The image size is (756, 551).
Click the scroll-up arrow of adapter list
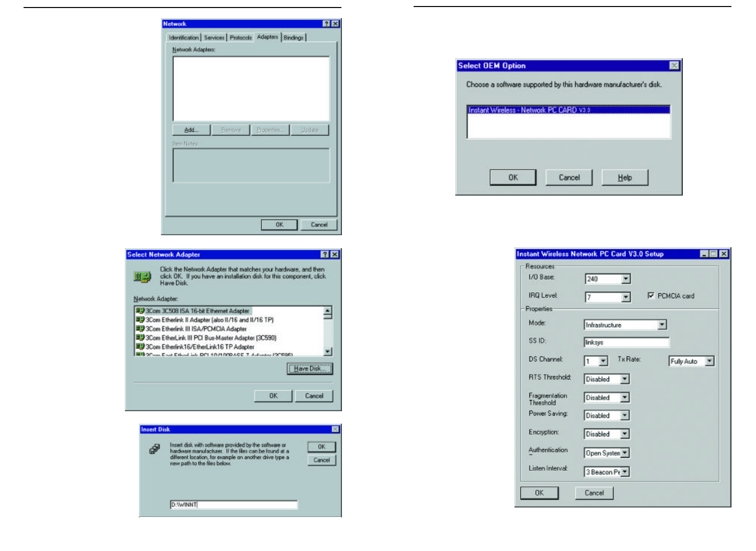328,311
